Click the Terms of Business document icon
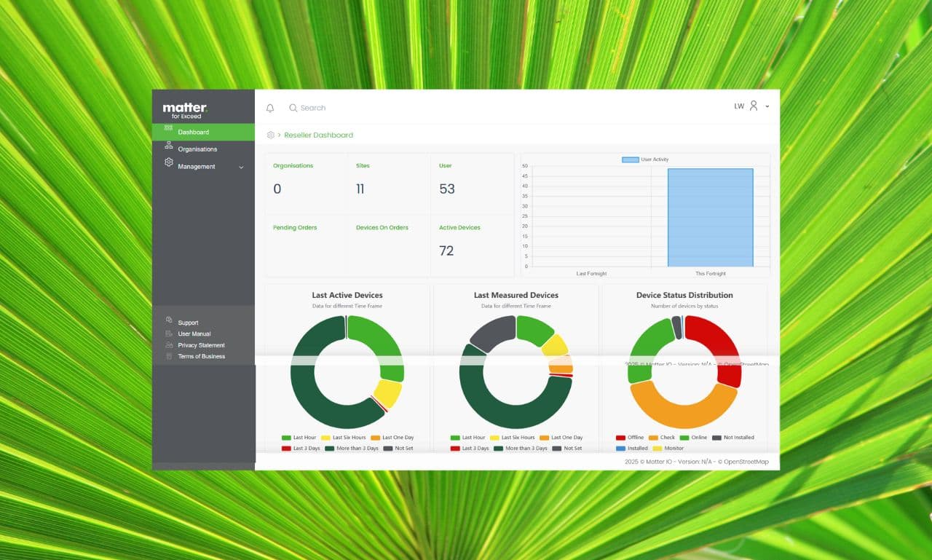Viewport: 932px width, 560px height. (x=169, y=356)
